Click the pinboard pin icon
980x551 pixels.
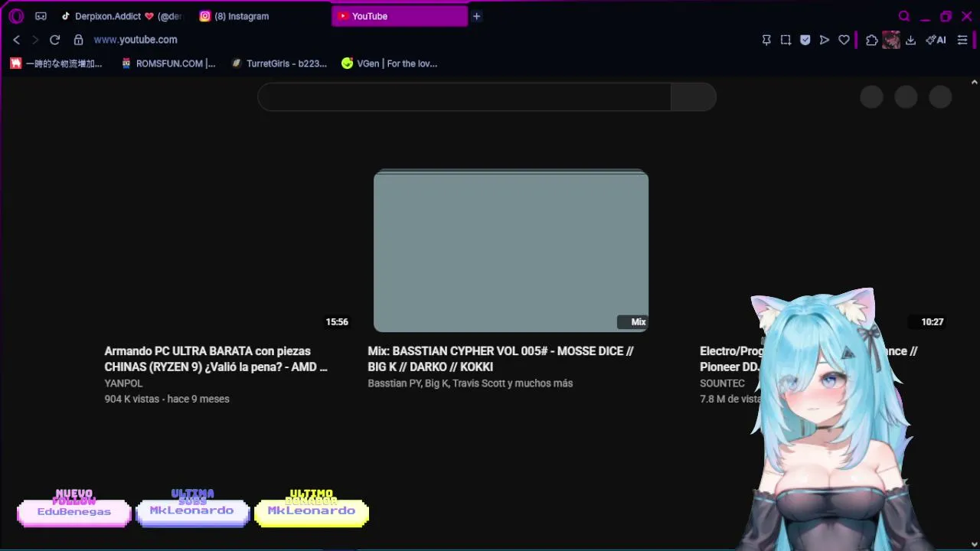(x=766, y=40)
